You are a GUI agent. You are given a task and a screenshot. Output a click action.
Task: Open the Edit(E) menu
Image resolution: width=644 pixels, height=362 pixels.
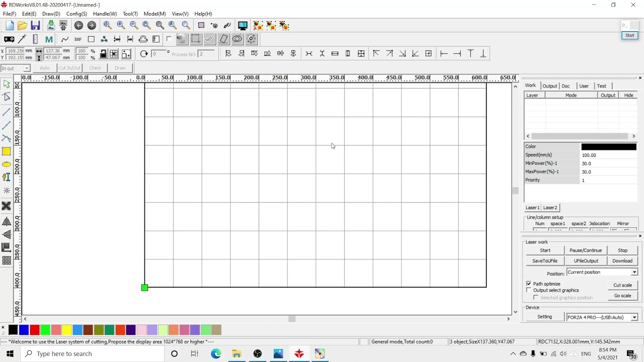pos(29,14)
